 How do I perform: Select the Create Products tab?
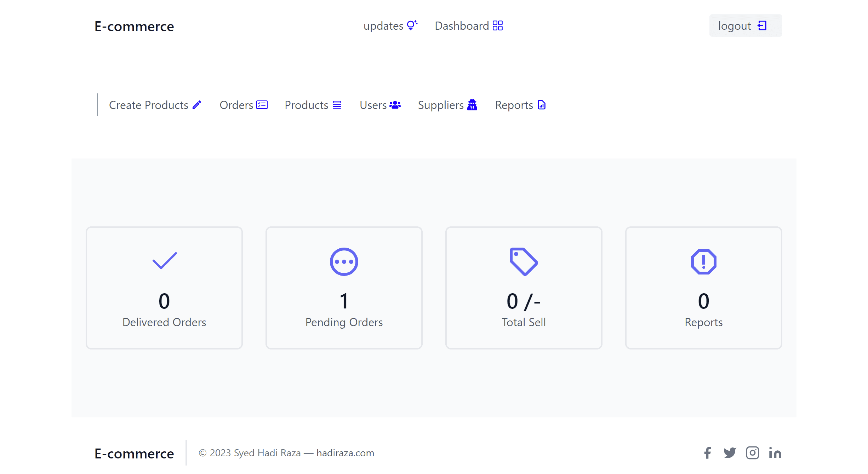coord(155,105)
